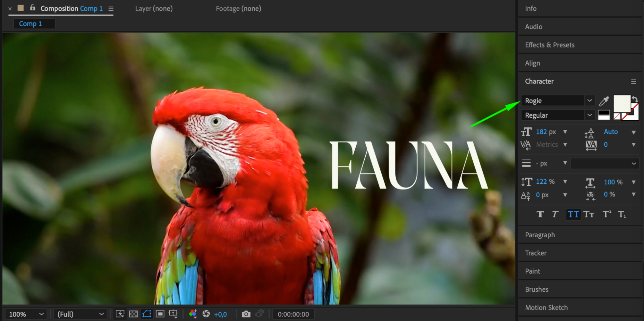The image size is (644, 321).
Task: Toggle the composition viewer lock
Action: [x=33, y=8]
